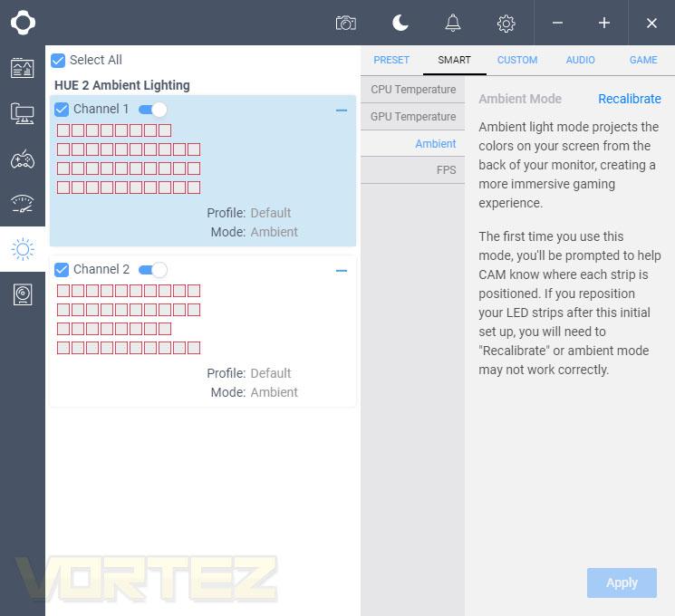This screenshot has height=616, width=675.
Task: Collapse the Channel 2 panel
Action: point(342,271)
